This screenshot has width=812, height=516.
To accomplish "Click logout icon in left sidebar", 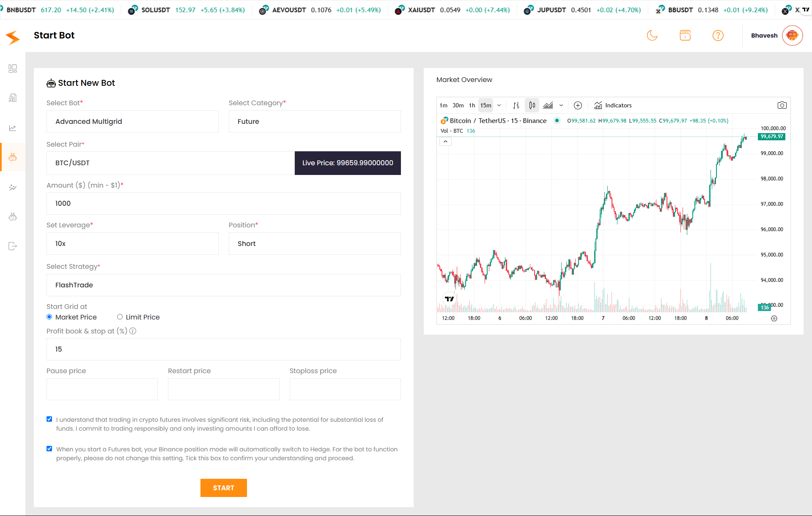I will (x=13, y=246).
